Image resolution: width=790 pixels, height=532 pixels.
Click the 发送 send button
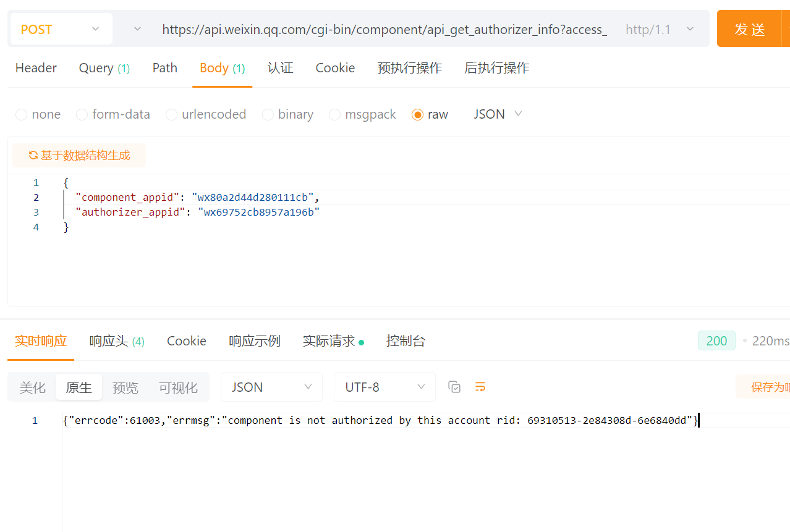pyautogui.click(x=750, y=29)
